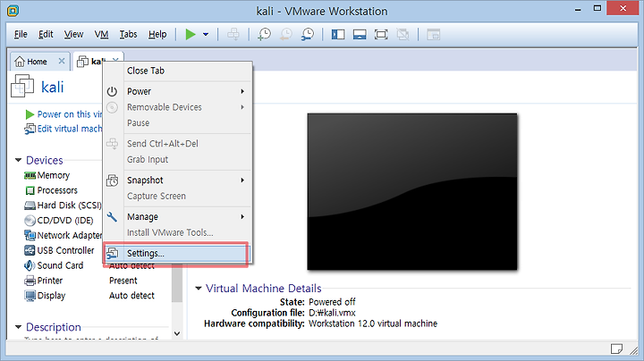Screen dimensions: 644x361
Task: Collapse the Devices section
Action: point(18,160)
